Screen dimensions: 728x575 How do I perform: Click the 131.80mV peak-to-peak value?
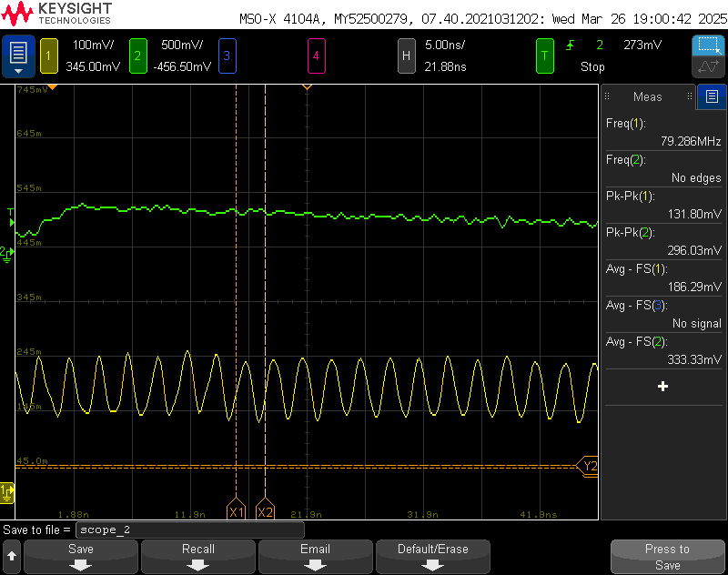click(694, 214)
